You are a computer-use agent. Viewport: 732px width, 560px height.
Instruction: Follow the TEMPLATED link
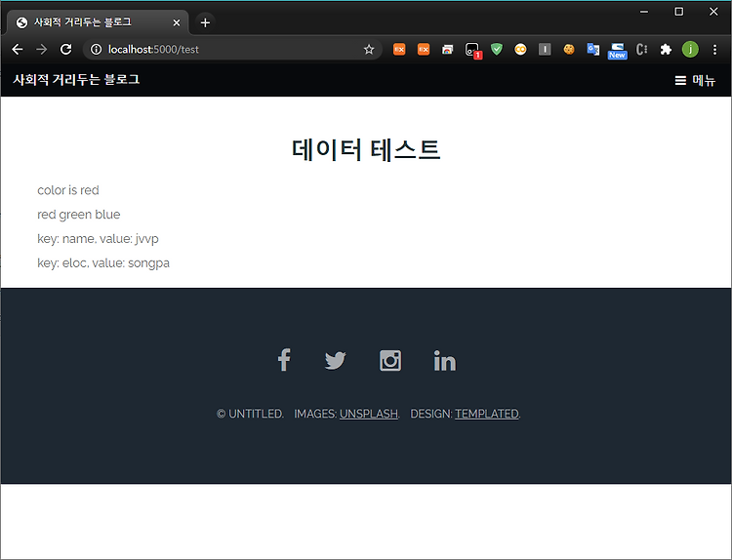tap(486, 414)
